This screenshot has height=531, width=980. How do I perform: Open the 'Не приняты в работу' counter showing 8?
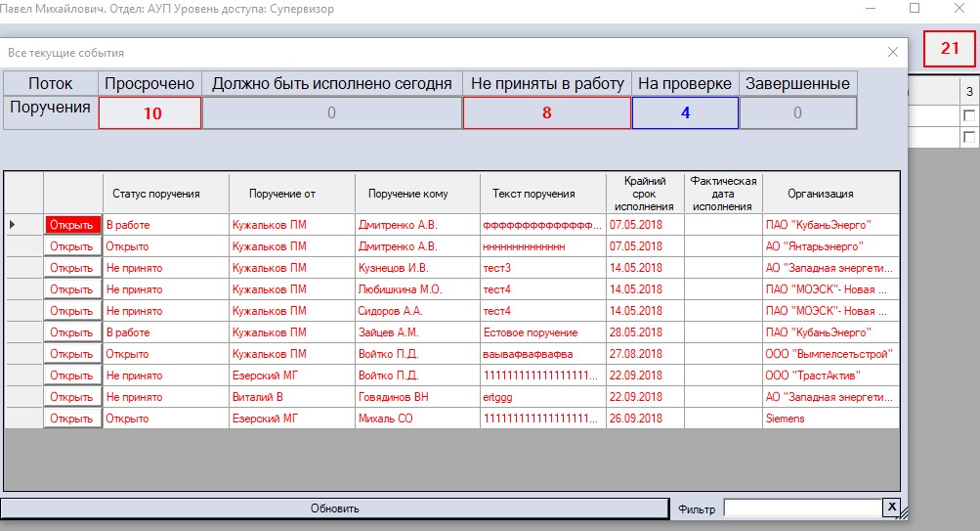coord(546,113)
